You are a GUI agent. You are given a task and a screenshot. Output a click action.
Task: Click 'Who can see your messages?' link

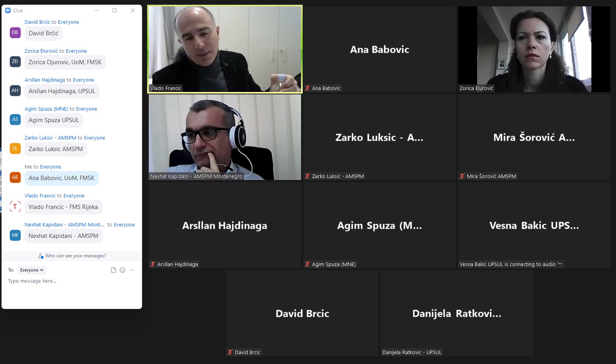coord(75,256)
